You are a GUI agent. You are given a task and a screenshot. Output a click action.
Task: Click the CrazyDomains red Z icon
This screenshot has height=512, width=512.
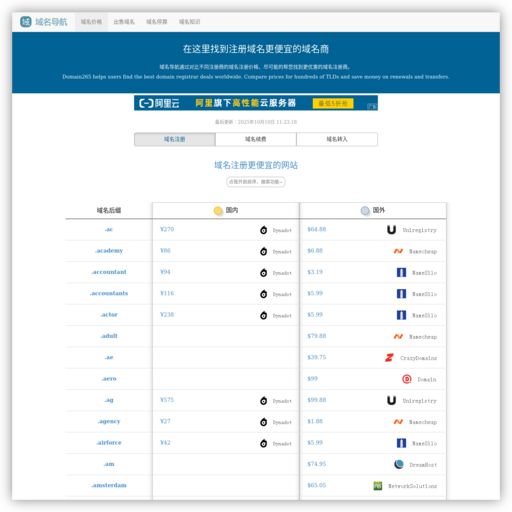coord(389,358)
